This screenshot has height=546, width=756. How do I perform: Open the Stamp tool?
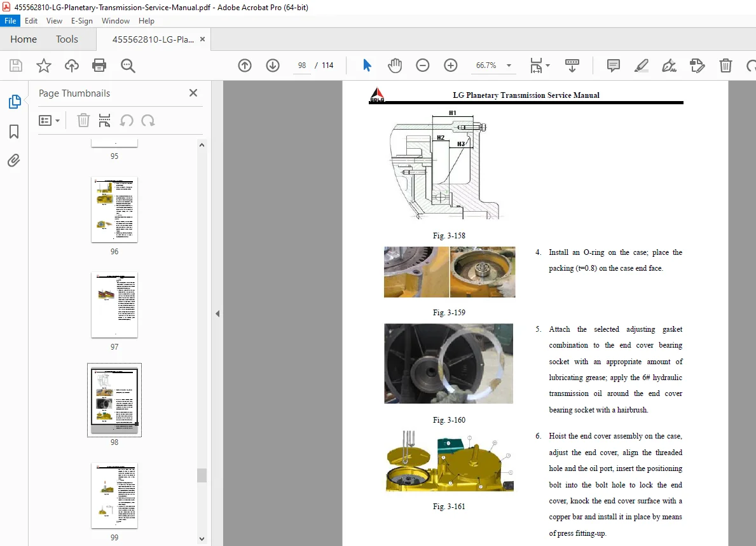697,65
